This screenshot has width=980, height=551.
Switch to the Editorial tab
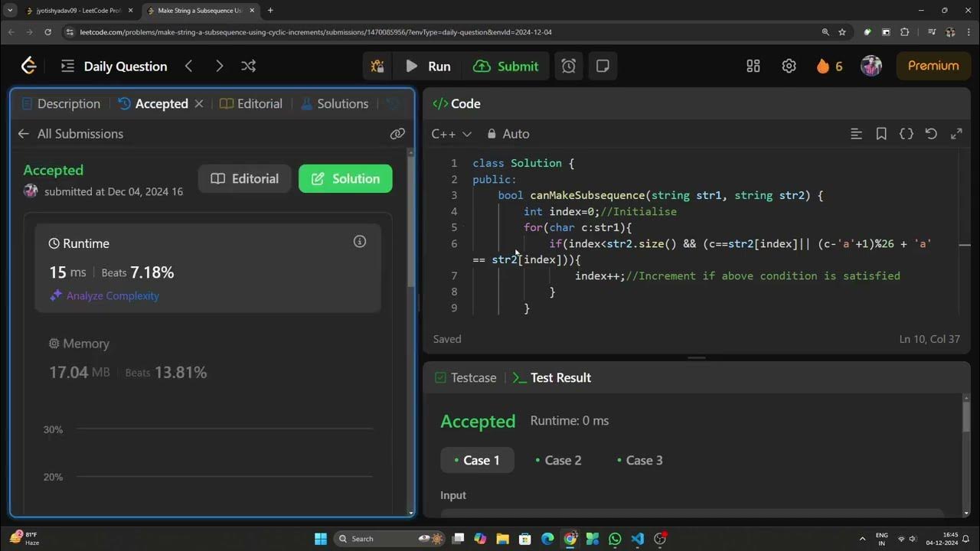[251, 103]
